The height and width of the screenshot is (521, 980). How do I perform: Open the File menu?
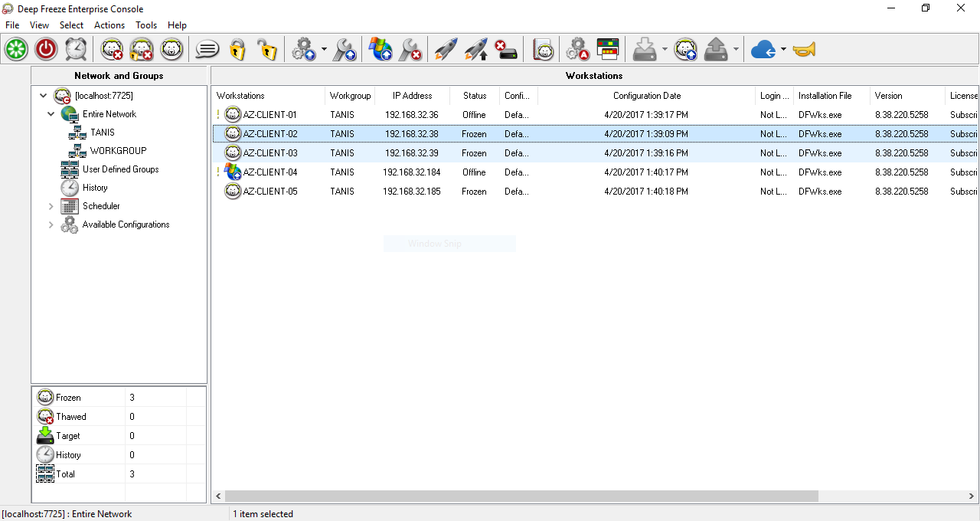click(x=12, y=25)
